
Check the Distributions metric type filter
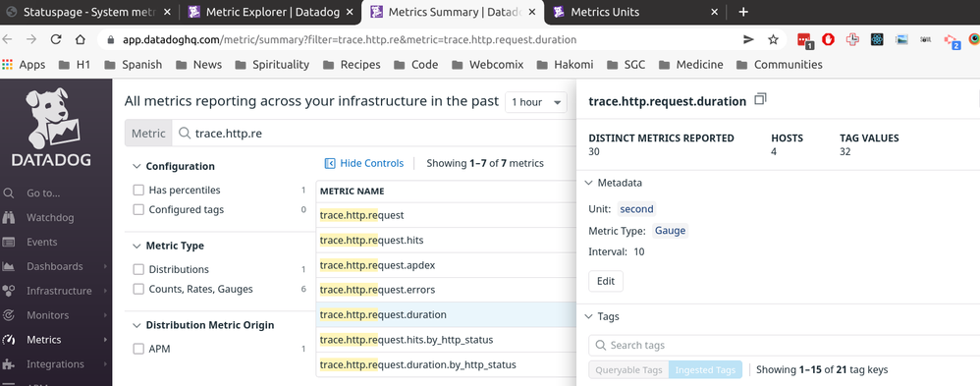click(x=138, y=270)
